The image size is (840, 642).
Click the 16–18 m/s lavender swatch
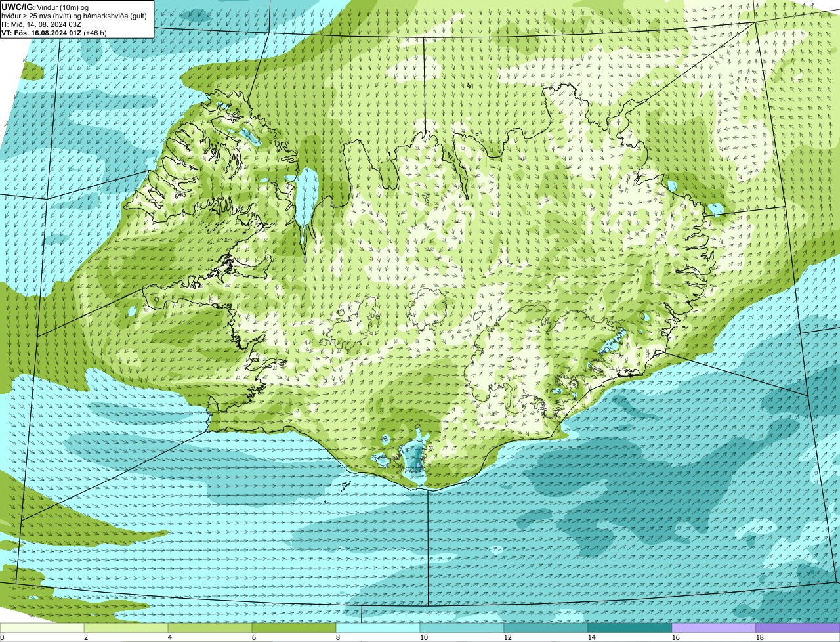pyautogui.click(x=714, y=628)
